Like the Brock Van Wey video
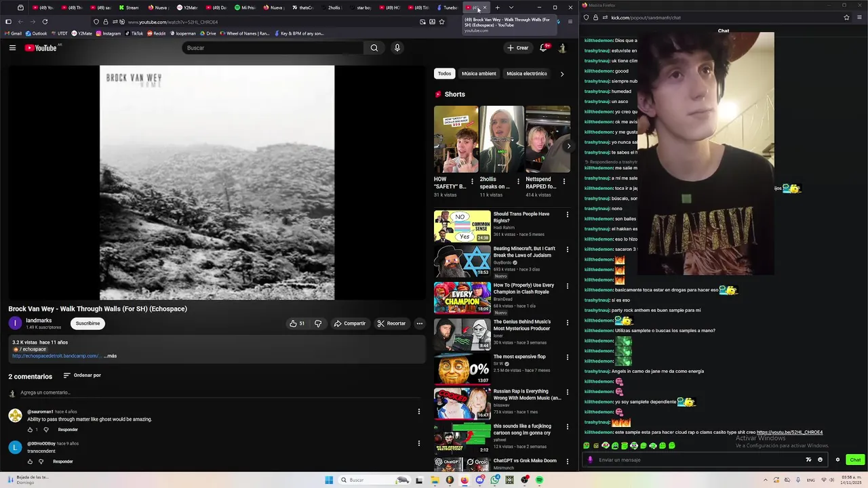868x488 pixels. (x=297, y=323)
